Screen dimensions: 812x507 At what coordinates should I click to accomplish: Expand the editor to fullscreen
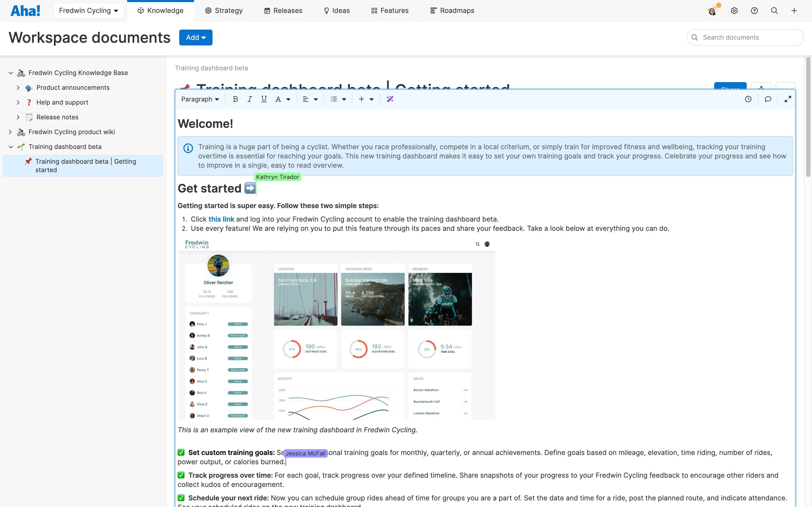(x=788, y=99)
